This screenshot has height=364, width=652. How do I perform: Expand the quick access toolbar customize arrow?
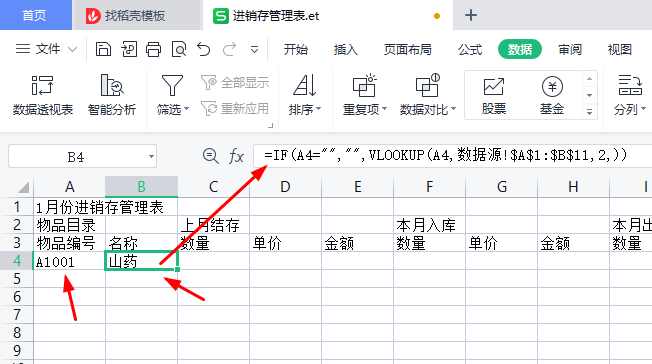[254, 50]
